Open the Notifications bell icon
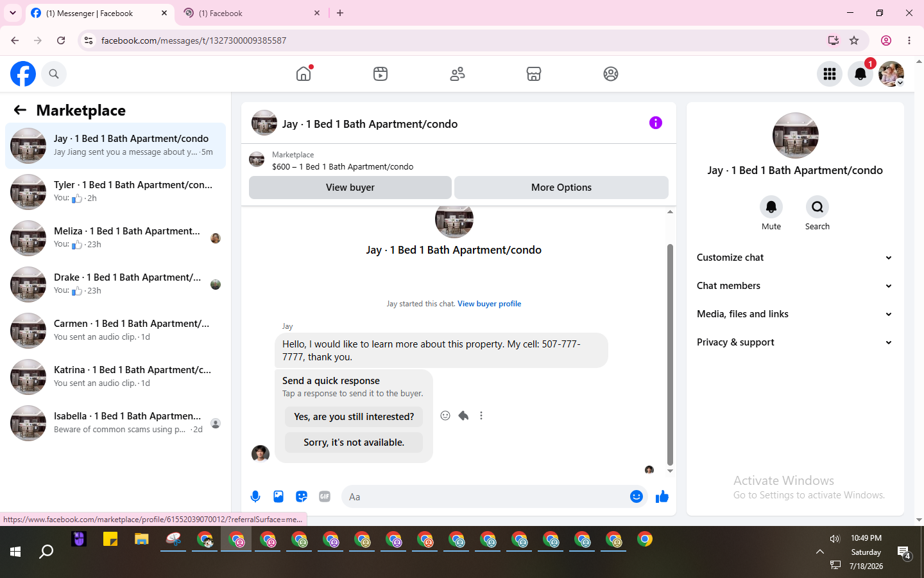Viewport: 924px width, 578px height. click(x=860, y=74)
